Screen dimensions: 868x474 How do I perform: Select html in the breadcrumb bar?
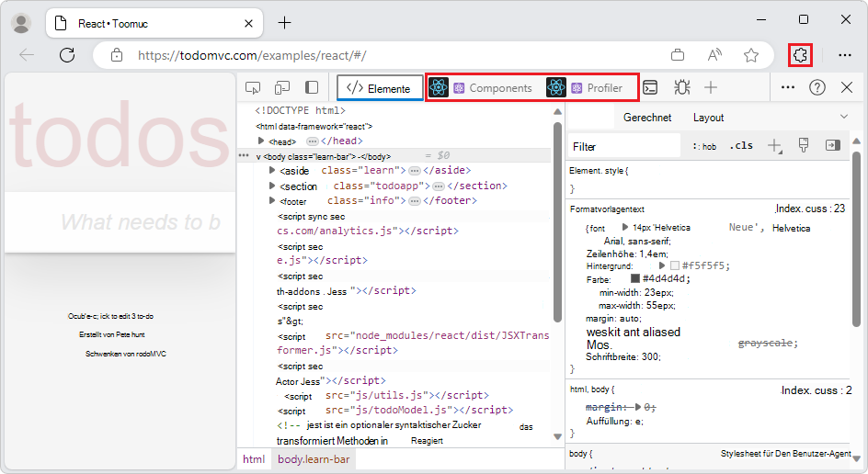[x=254, y=459]
